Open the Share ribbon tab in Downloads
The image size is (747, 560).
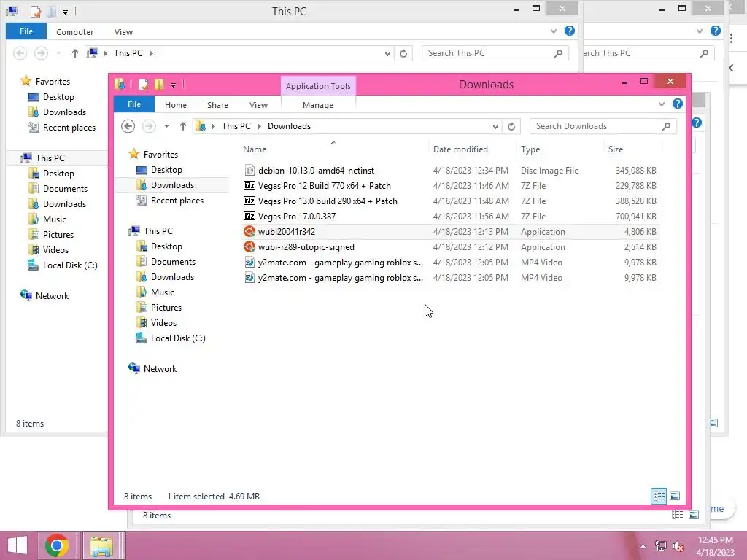tap(217, 105)
